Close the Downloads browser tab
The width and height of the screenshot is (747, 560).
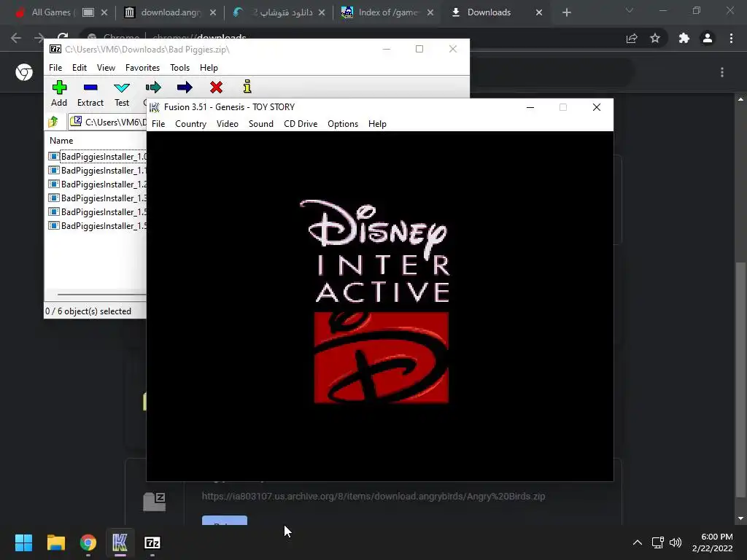point(539,12)
